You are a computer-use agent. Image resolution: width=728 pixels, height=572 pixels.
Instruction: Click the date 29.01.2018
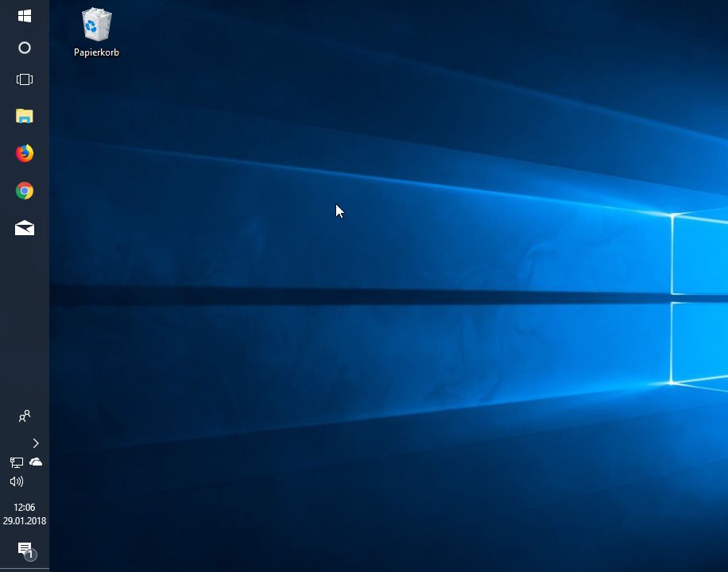[x=24, y=520]
